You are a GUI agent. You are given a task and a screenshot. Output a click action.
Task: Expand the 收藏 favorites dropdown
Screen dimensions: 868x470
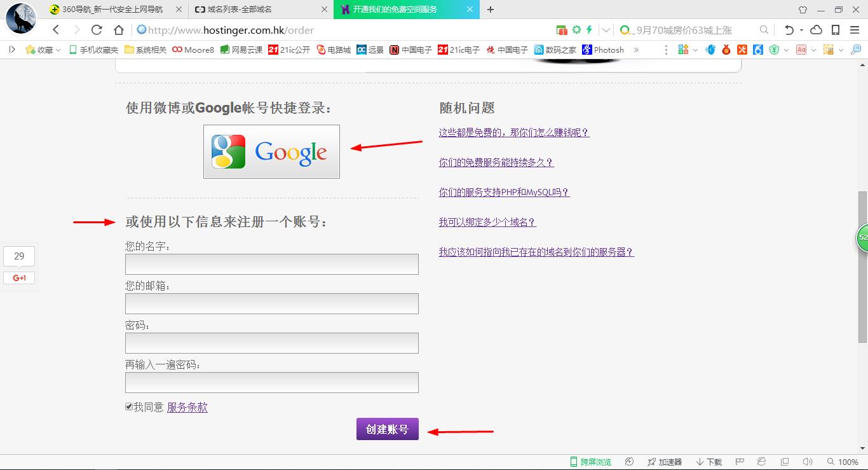tap(43, 50)
